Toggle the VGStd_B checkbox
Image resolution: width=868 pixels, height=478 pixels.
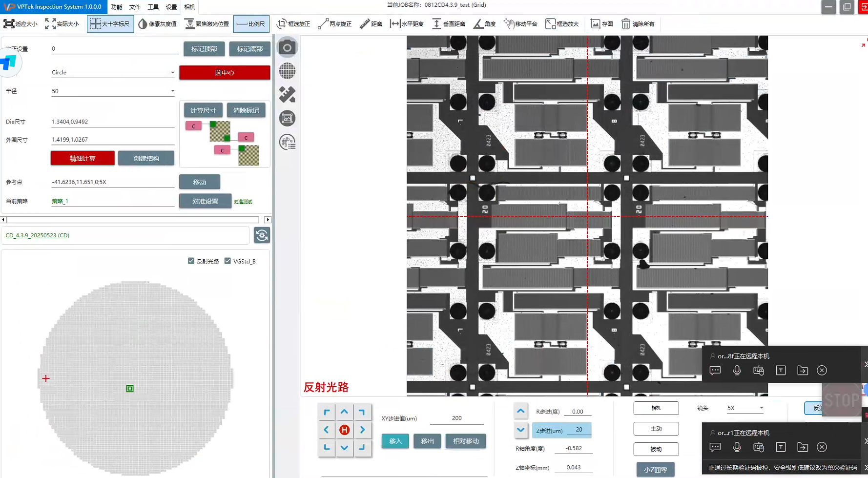click(227, 261)
